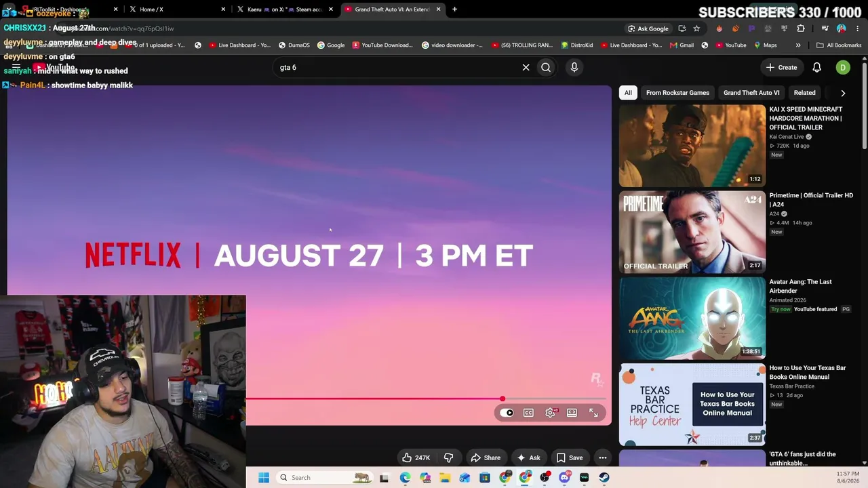Open the Primetime Official Trailer thumbnail
Image resolution: width=868 pixels, height=488 pixels.
(x=692, y=232)
